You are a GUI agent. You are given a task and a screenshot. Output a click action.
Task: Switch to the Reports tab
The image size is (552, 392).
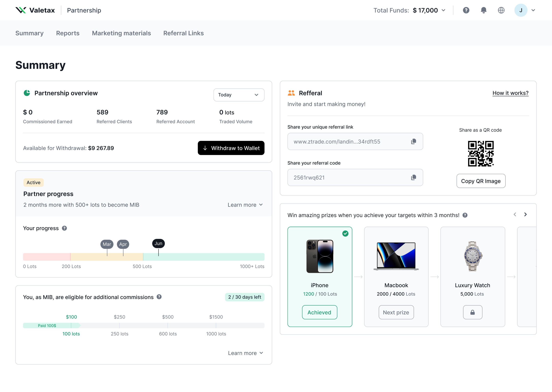pos(68,33)
